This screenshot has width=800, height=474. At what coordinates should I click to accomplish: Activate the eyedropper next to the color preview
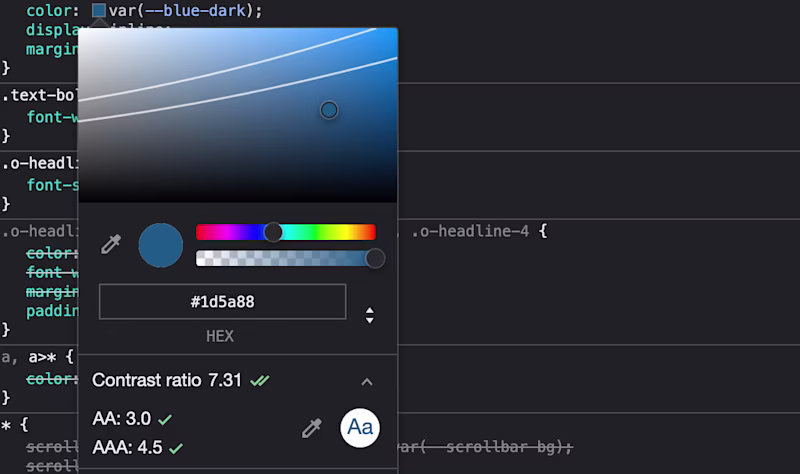111,244
